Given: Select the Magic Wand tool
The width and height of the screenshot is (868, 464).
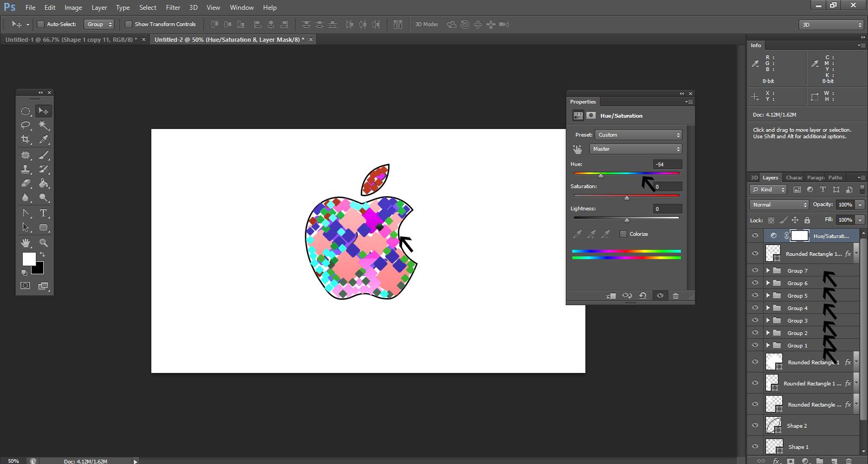Looking at the screenshot, I should (x=44, y=125).
